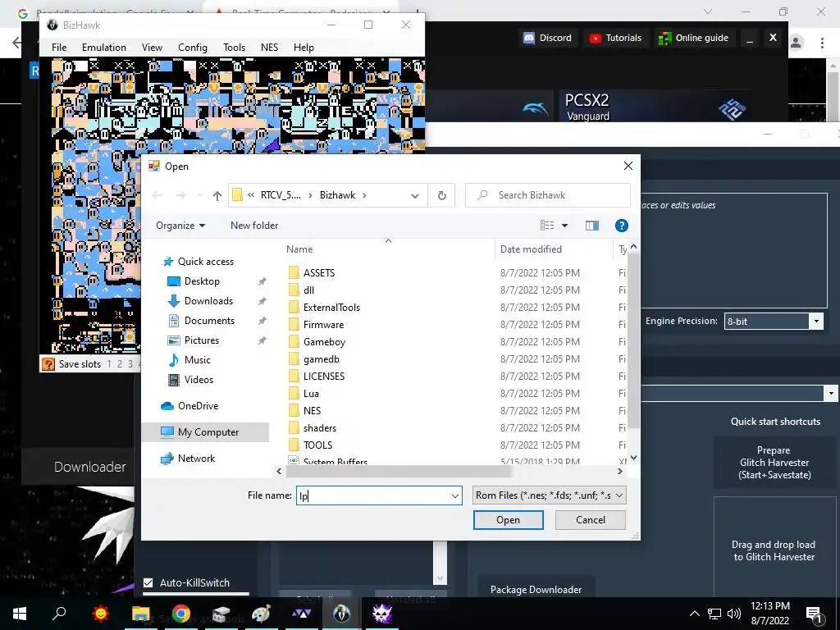Go up one folder level in Open dialog
The image size is (840, 630).
pos(217,195)
